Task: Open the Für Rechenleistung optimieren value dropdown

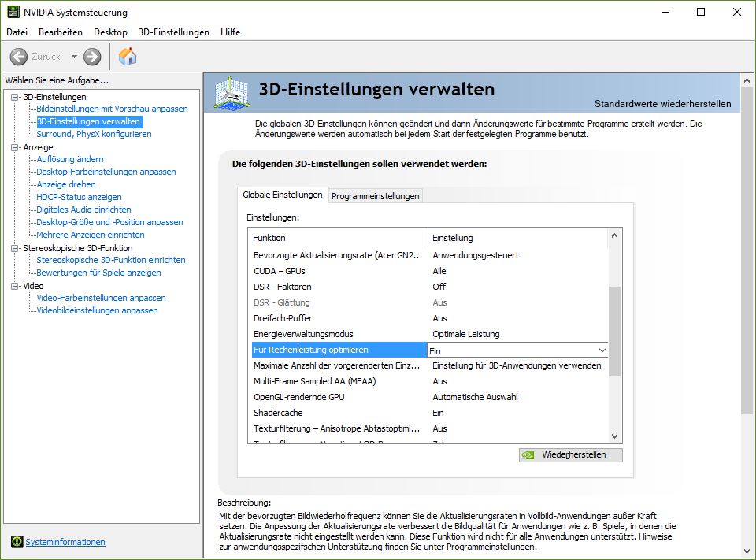Action: 602,350
